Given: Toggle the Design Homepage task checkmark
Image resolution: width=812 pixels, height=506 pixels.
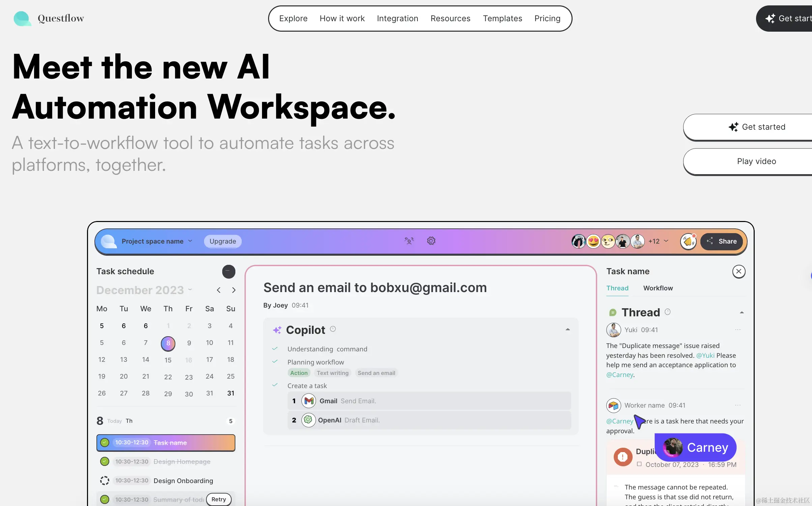Looking at the screenshot, I should [x=105, y=462].
